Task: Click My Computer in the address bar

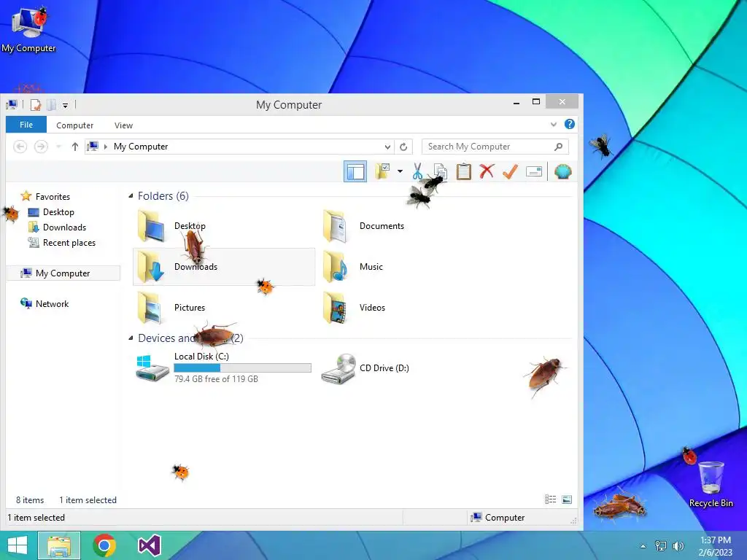Action: coord(141,147)
